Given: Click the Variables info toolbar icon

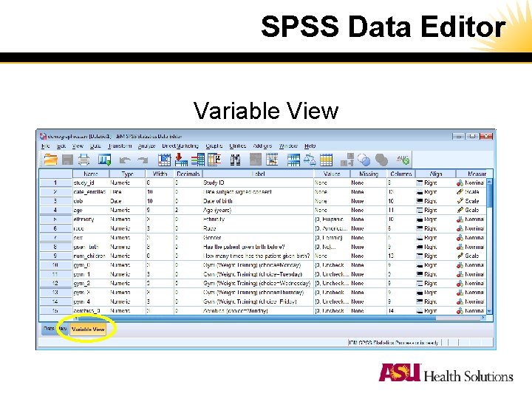Looking at the screenshot, I should point(198,160).
